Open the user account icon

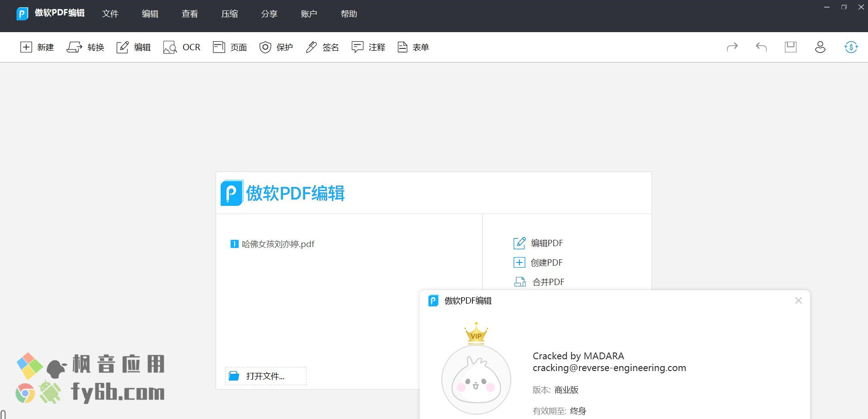pos(820,47)
